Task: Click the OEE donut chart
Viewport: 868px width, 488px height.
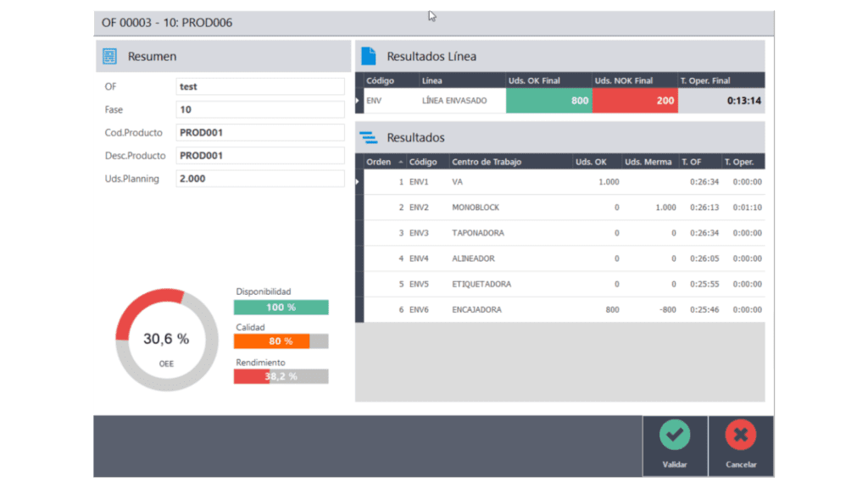Action: pyautogui.click(x=165, y=339)
